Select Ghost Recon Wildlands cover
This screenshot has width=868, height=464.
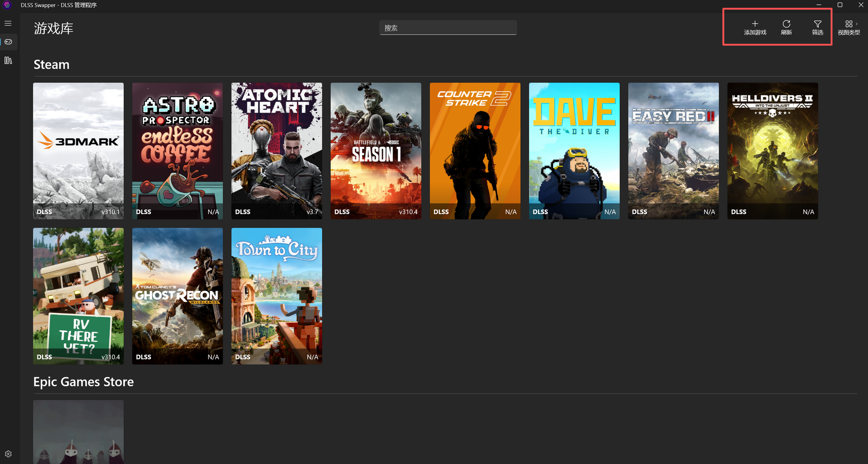click(178, 296)
